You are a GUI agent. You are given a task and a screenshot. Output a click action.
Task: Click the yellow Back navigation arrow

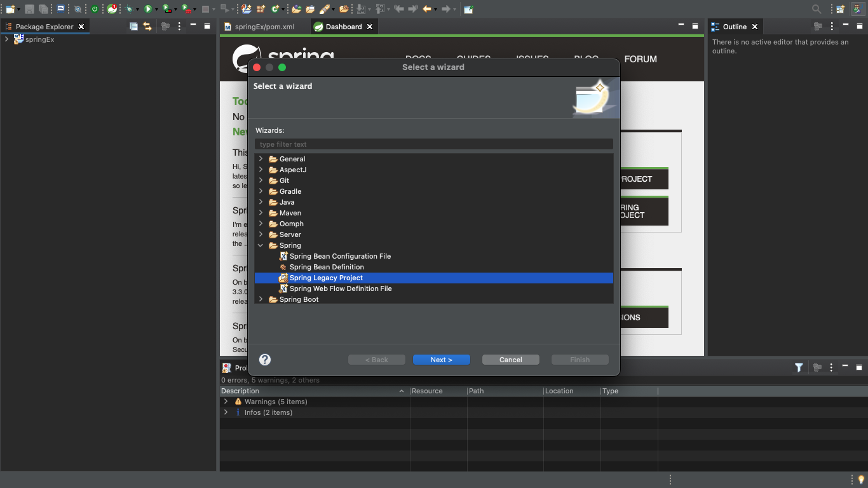427,9
